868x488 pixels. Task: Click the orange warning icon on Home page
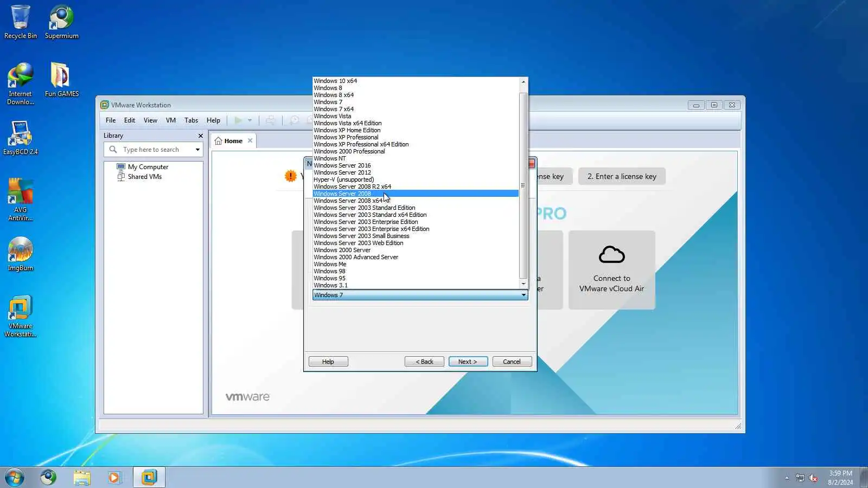[x=291, y=176]
